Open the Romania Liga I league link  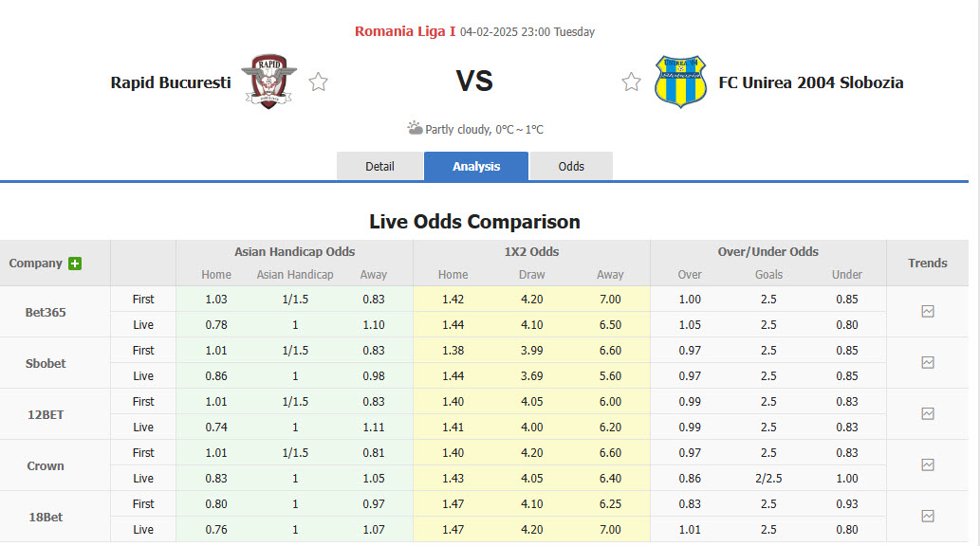(x=400, y=31)
